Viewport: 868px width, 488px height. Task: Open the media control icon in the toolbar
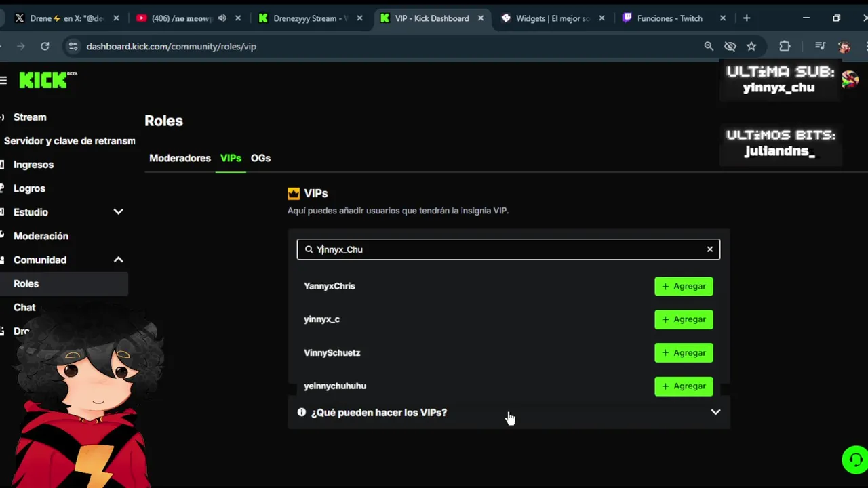coord(820,46)
